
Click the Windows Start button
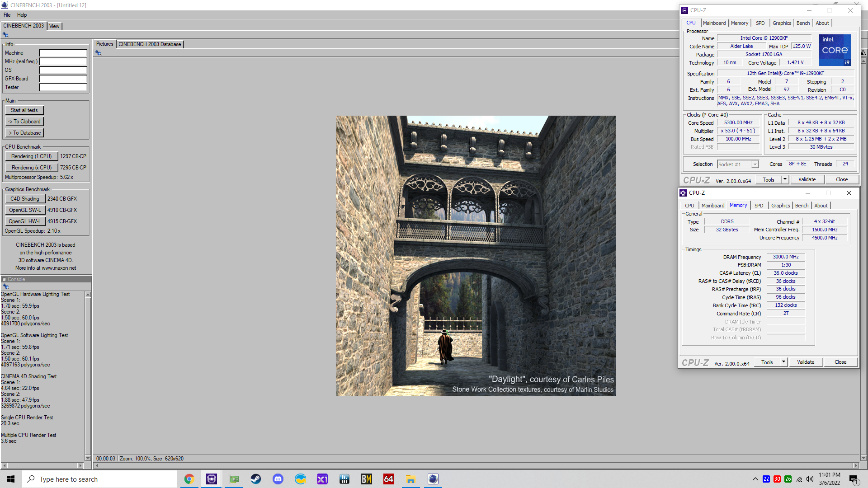tap(11, 479)
